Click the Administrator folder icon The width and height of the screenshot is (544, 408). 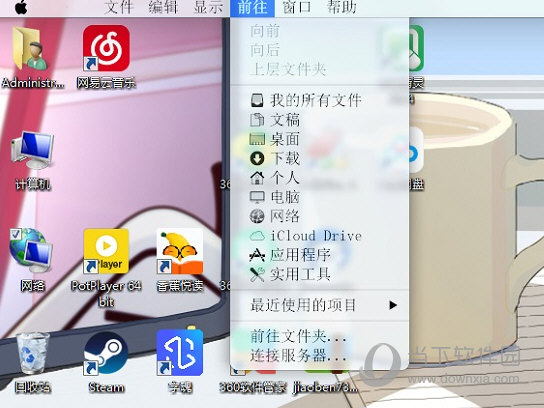[30, 49]
